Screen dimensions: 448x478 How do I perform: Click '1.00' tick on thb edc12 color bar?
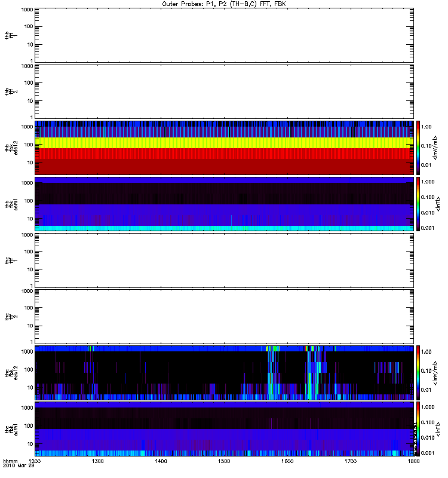pos(426,127)
